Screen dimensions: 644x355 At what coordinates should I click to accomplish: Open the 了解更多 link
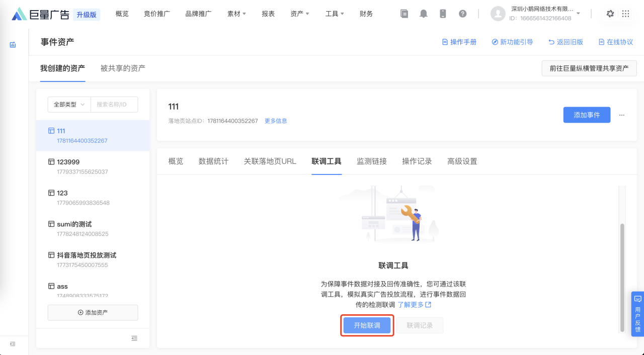pyautogui.click(x=414, y=305)
